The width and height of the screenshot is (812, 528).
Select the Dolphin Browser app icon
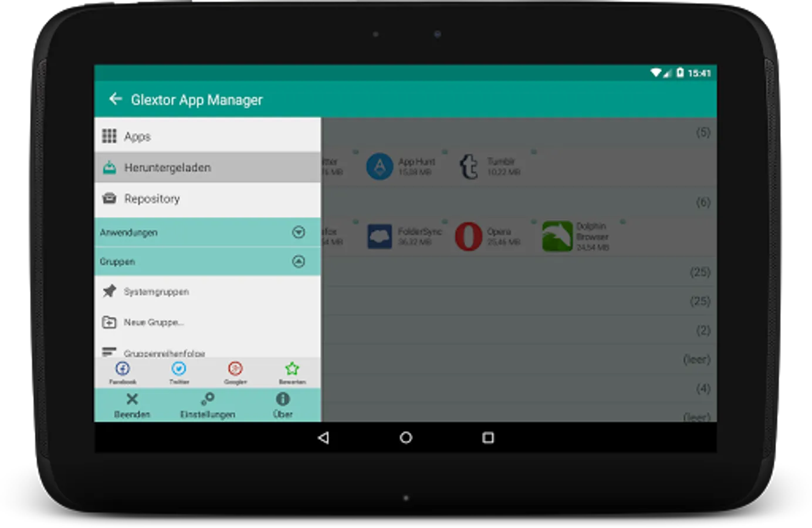(557, 236)
